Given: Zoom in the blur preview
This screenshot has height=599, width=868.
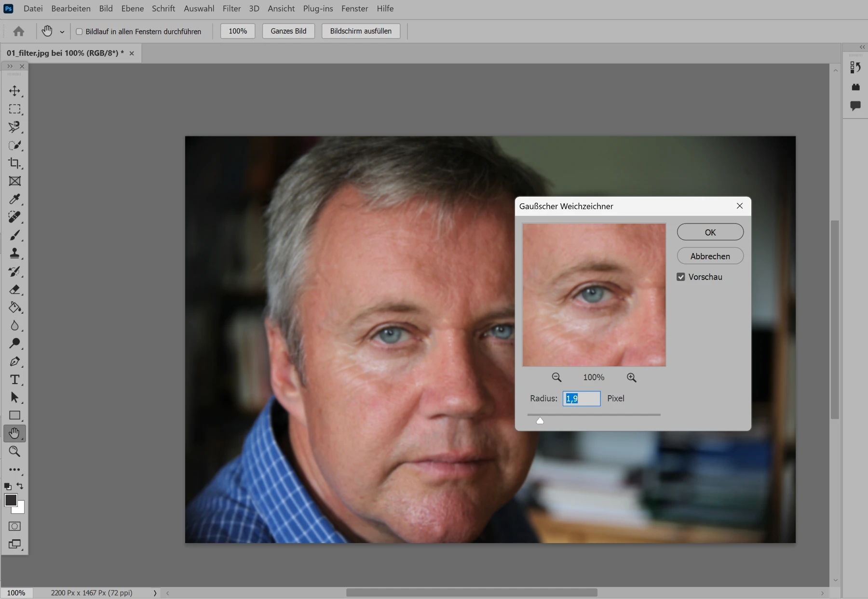Looking at the screenshot, I should [631, 378].
